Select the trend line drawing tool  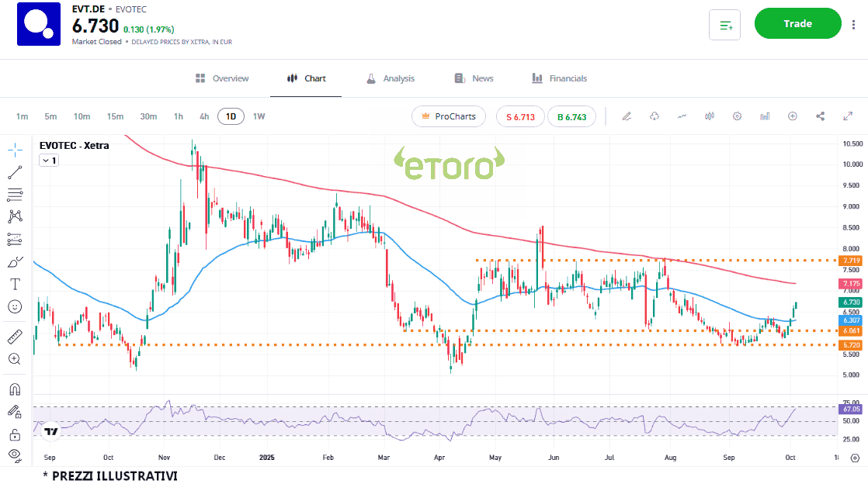[x=15, y=172]
